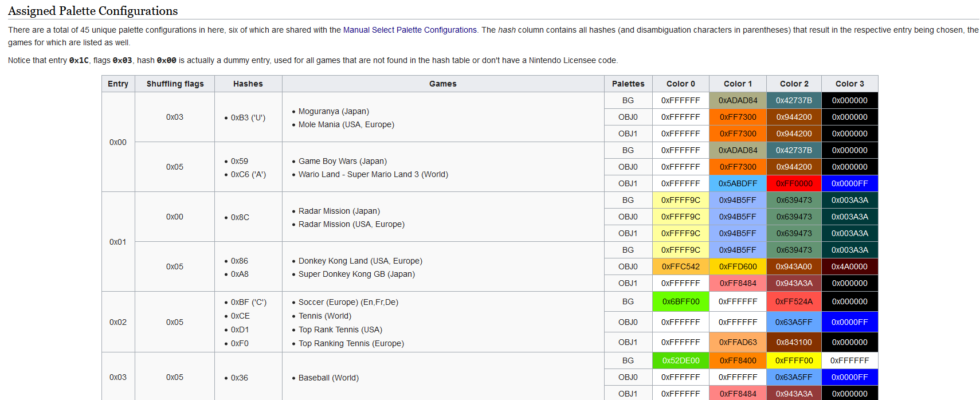Click the 0xF0 hash value
This screenshot has width=980, height=400.
pos(240,343)
